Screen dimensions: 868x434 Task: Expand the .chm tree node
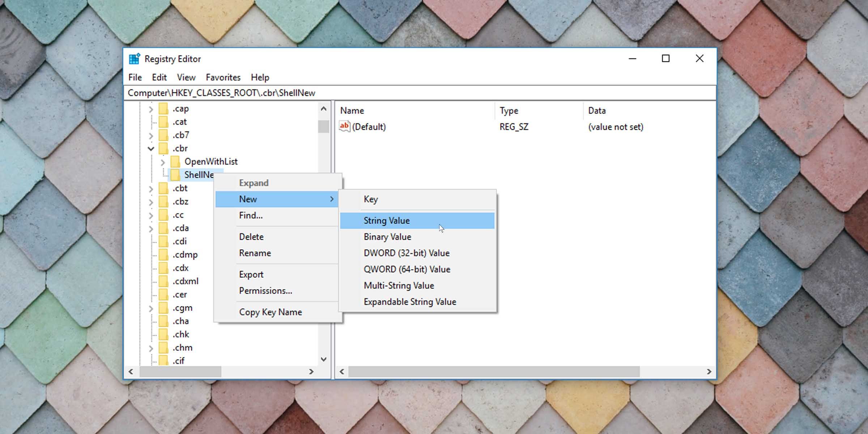151,348
